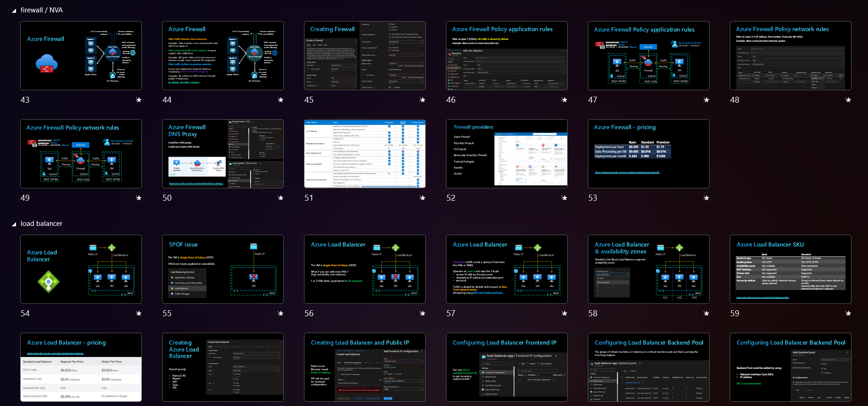Select Backend Pool slide showing Backend pools list
The height and width of the screenshot is (406, 868).
(x=649, y=367)
